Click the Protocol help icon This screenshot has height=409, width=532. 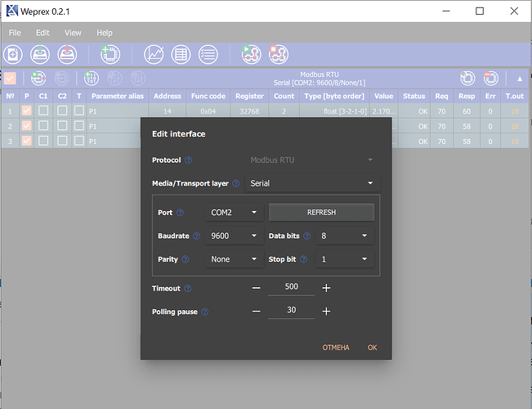(x=188, y=160)
